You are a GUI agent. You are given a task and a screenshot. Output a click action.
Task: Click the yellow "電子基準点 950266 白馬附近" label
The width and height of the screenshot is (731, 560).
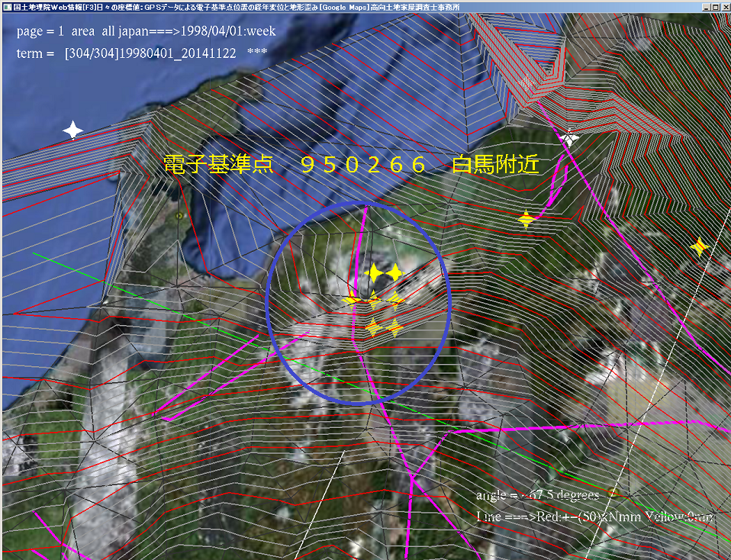point(351,164)
